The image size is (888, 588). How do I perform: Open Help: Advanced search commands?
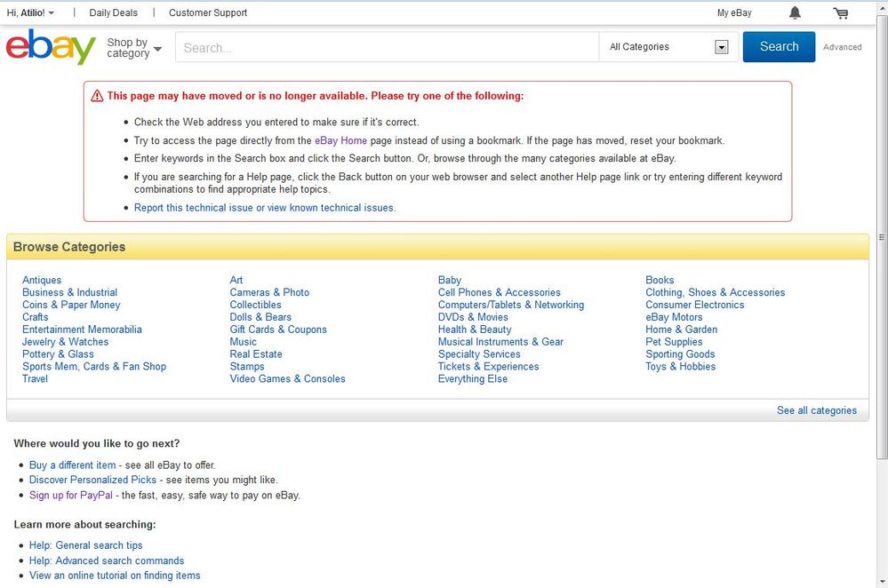[107, 560]
